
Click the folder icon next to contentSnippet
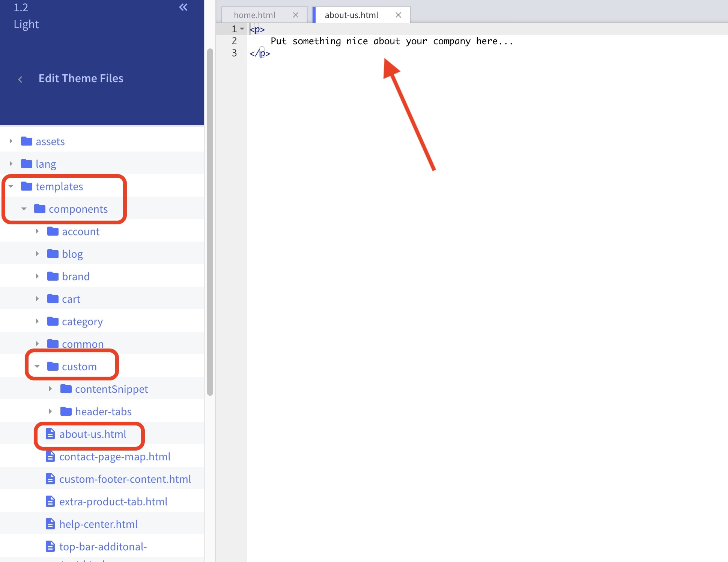(66, 389)
